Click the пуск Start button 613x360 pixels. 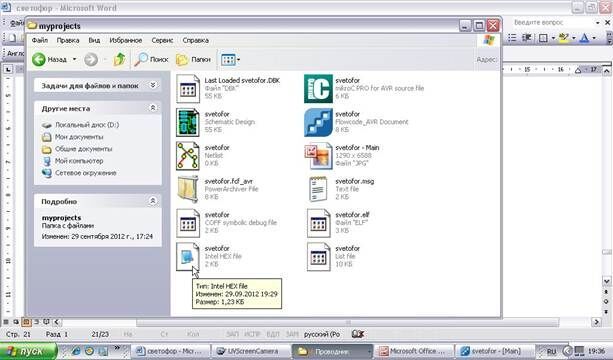click(28, 351)
